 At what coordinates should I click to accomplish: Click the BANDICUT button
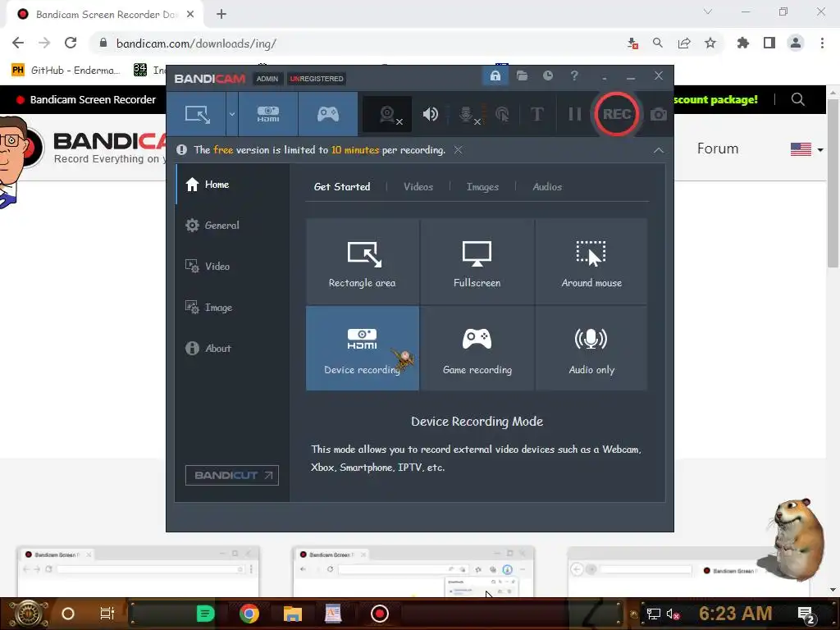(x=232, y=475)
